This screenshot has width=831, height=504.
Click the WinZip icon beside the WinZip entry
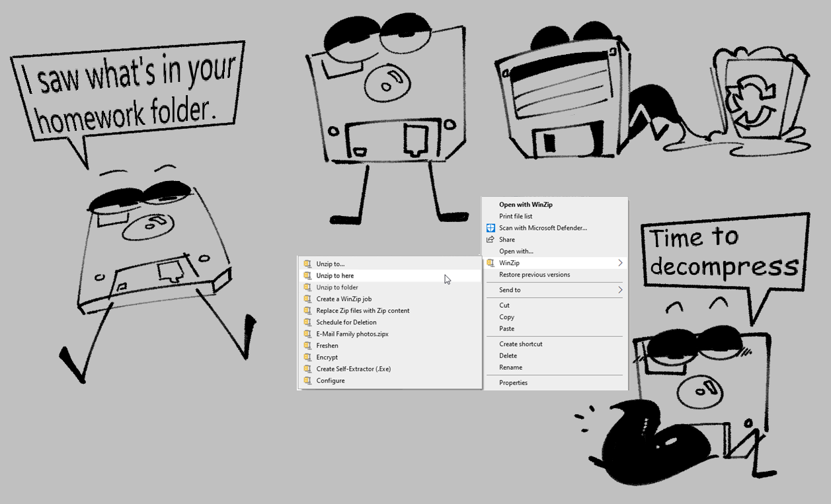(x=491, y=263)
